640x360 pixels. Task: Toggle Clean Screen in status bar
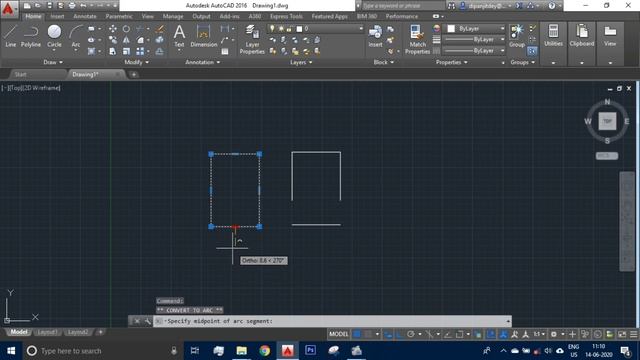click(622, 334)
